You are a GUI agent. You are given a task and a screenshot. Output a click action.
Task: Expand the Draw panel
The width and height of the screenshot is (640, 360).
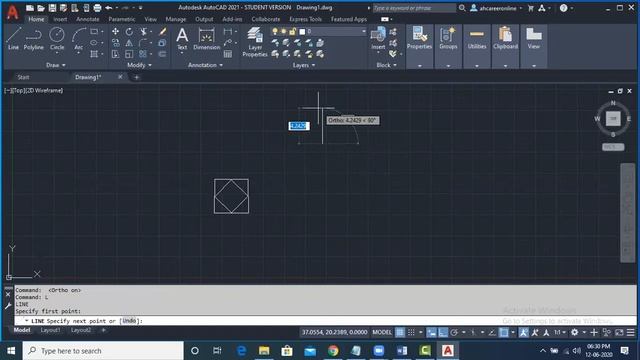click(x=56, y=65)
